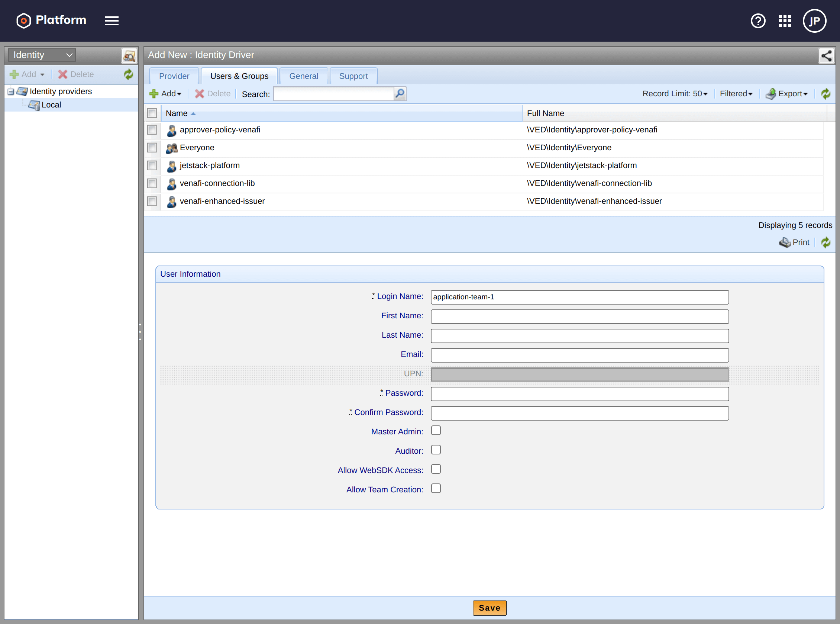Viewport: 840px width, 624px height.
Task: Enable the Master Admin checkbox
Action: [436, 431]
